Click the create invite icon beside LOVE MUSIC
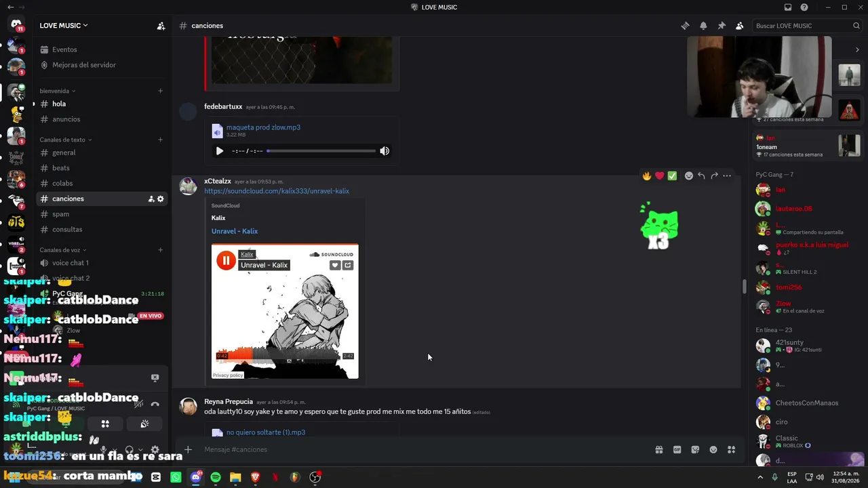 [x=161, y=26]
